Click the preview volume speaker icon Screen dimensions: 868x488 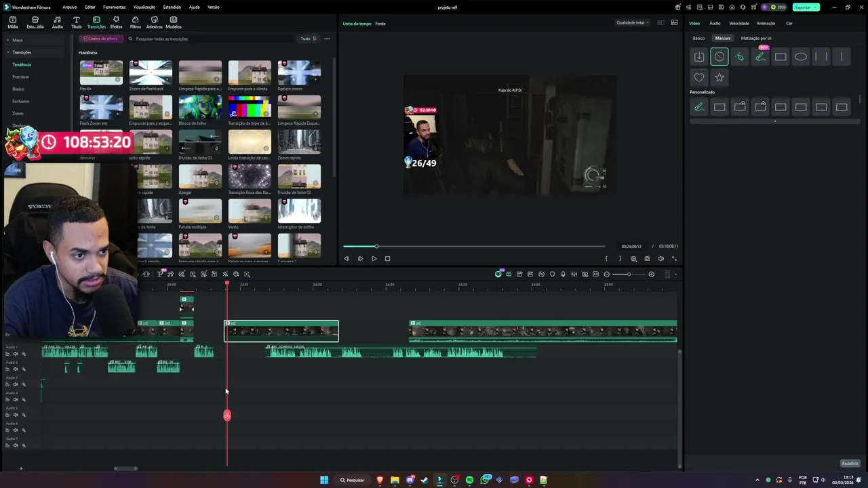660,258
